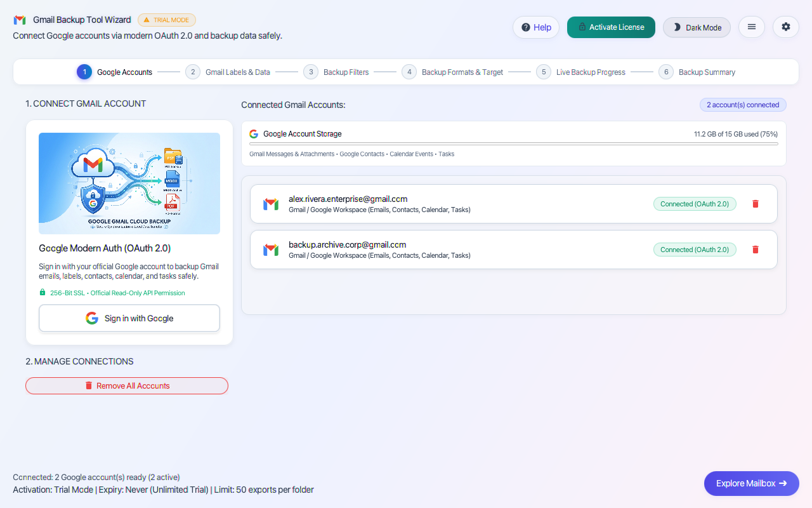Go to step 3 Backup Filters
The height and width of the screenshot is (508, 812).
pos(336,72)
